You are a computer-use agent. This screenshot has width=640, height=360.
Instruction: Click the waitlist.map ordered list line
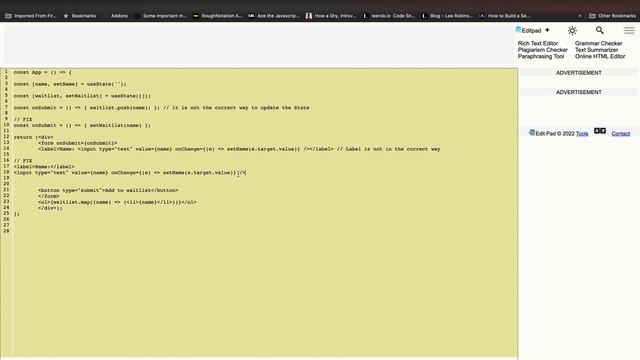click(x=117, y=202)
